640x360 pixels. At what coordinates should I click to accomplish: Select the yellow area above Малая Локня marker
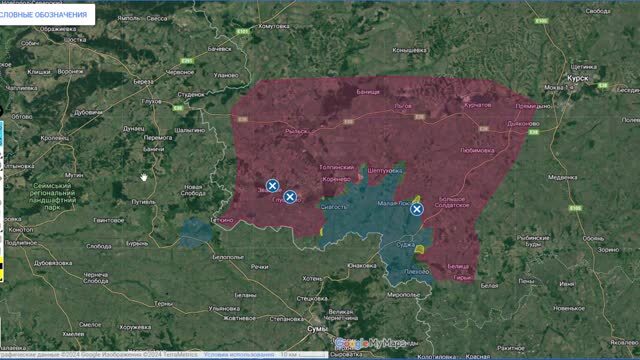click(416, 199)
